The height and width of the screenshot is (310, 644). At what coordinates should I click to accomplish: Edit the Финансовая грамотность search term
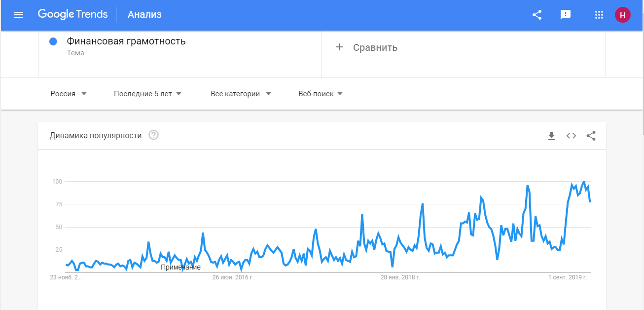click(x=126, y=41)
